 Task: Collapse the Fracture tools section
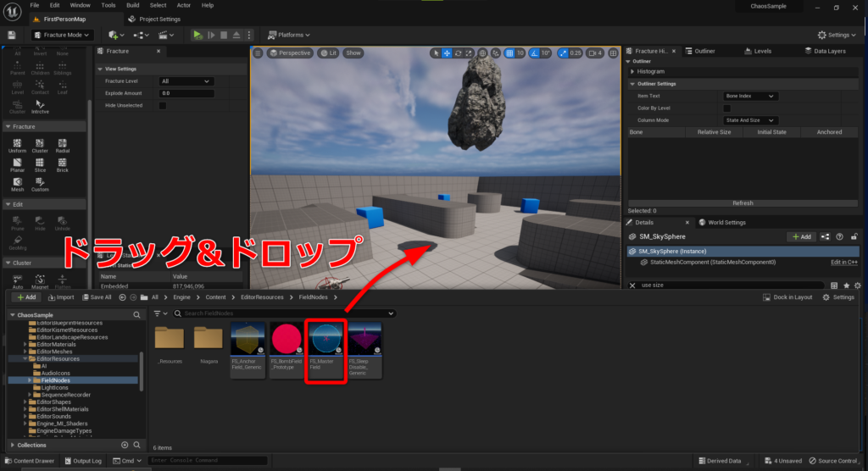[8, 127]
